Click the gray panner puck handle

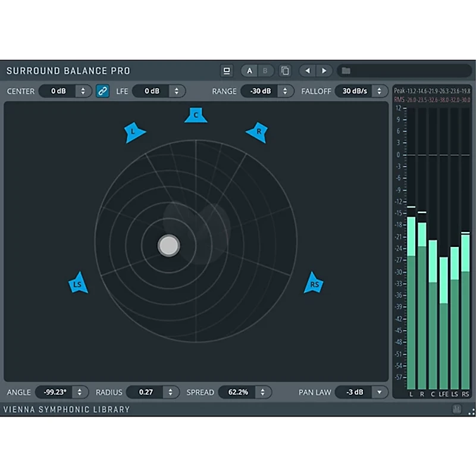coord(169,246)
